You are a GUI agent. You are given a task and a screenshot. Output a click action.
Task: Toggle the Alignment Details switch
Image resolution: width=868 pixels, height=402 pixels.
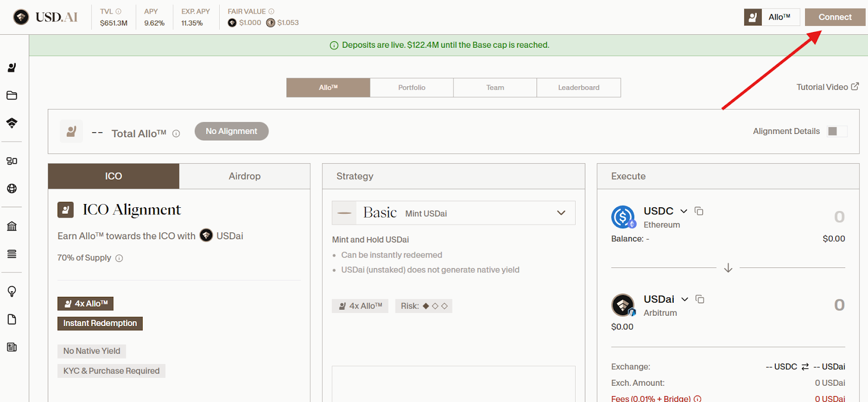point(837,131)
